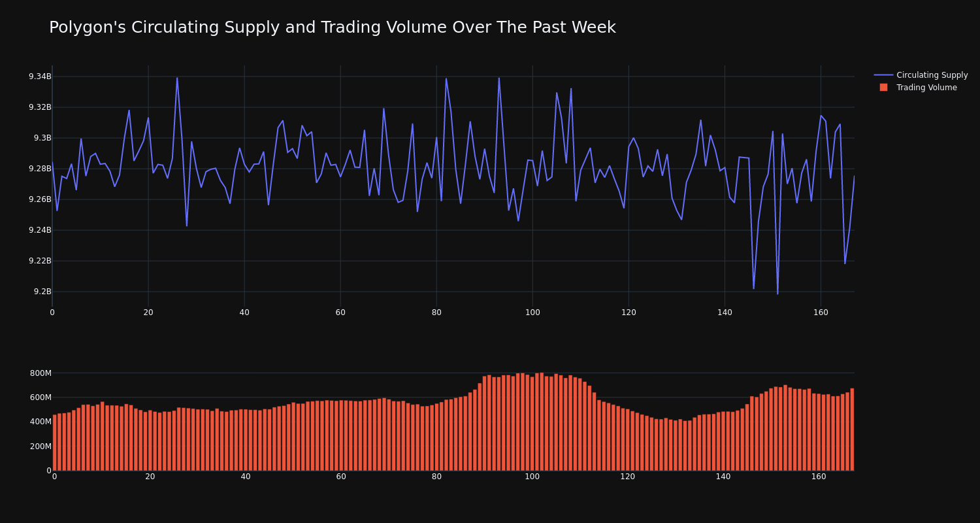Click the 9.34B y-axis label

pos(40,76)
